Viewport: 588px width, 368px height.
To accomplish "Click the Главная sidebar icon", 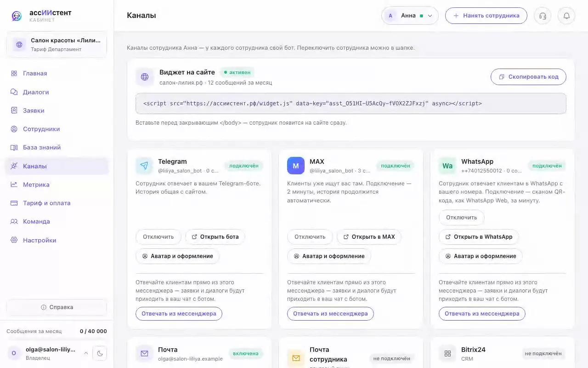I will point(14,74).
